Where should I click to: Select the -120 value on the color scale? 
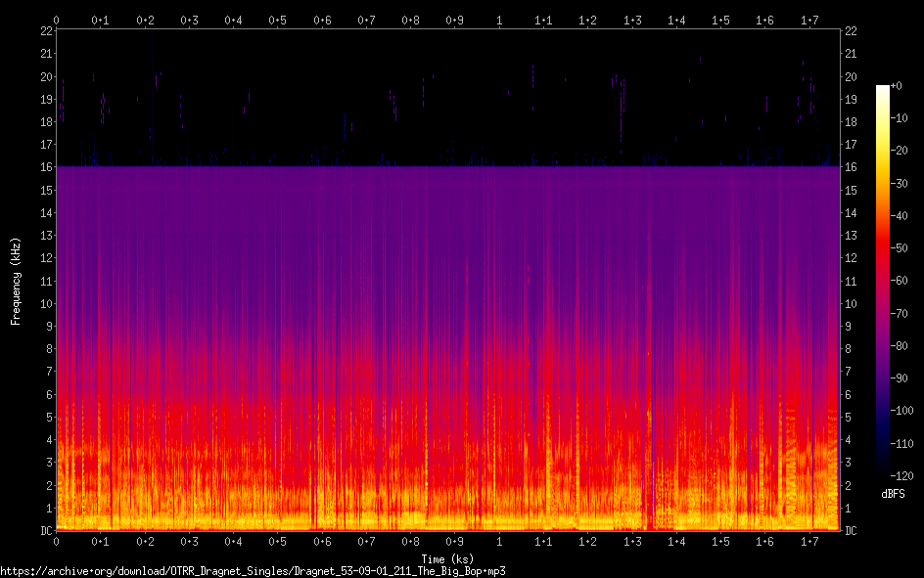(904, 475)
